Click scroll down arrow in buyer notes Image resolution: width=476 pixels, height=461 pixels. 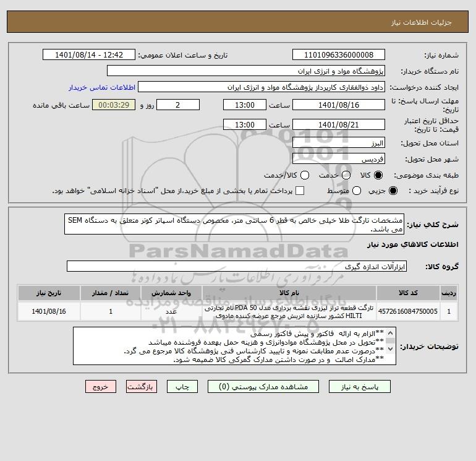391,348
